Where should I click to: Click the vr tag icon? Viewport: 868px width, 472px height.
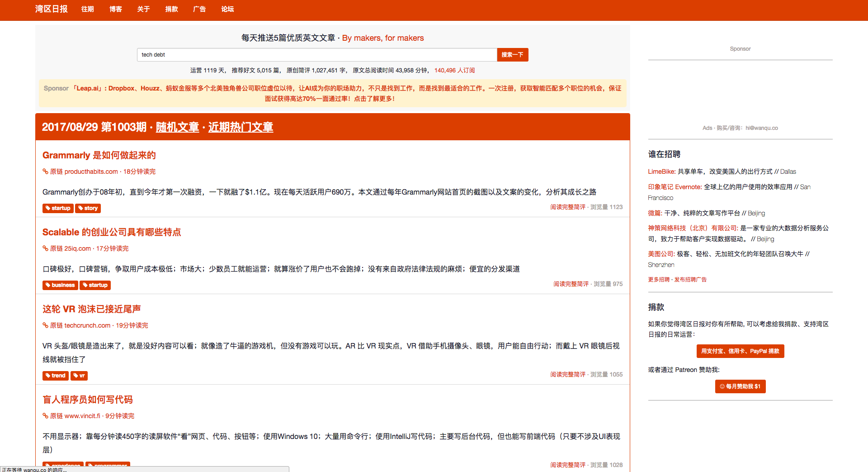[75, 376]
